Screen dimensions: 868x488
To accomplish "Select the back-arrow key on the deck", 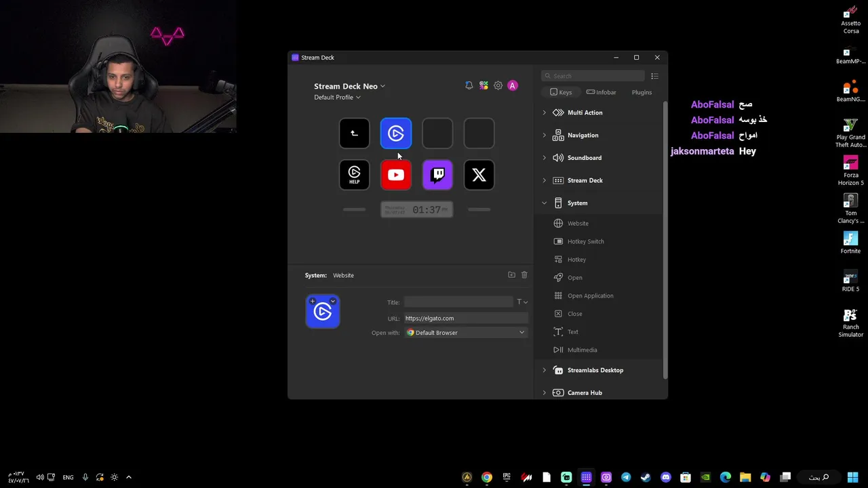I will coord(354,134).
